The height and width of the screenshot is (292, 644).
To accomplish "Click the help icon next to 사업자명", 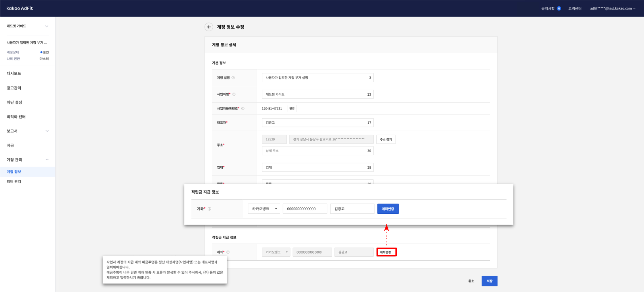I will 234,94.
